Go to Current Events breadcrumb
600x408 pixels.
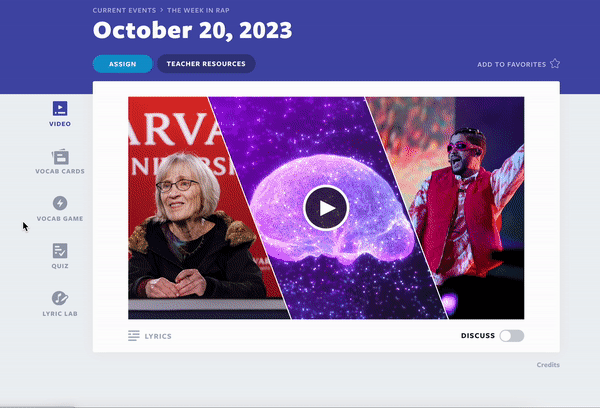click(x=124, y=10)
